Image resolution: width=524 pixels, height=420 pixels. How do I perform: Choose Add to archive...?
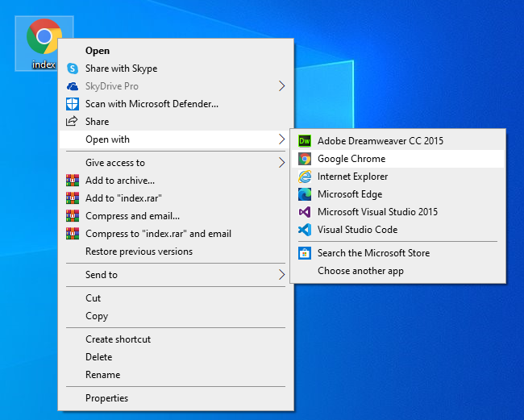(176, 181)
